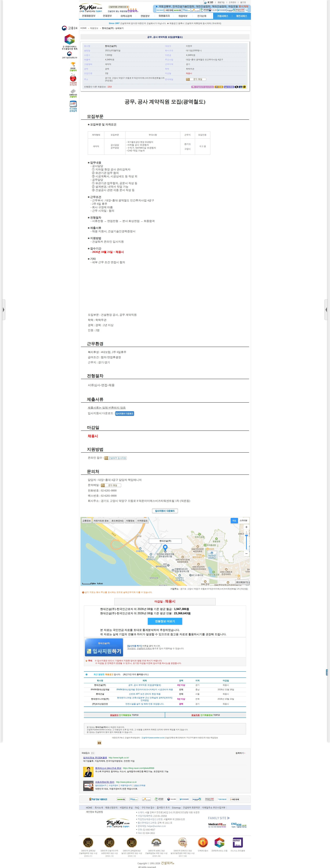Click 건설워커 입사지원 button under 지원방법

(x=115, y=458)
